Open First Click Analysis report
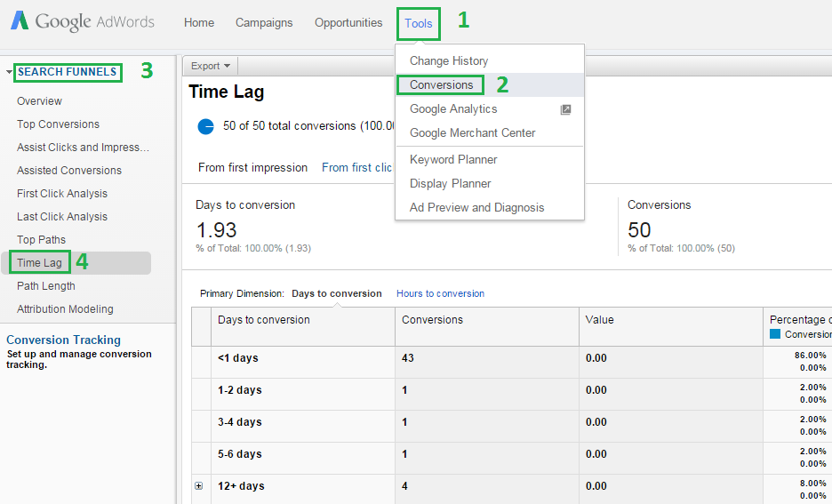 coord(62,194)
